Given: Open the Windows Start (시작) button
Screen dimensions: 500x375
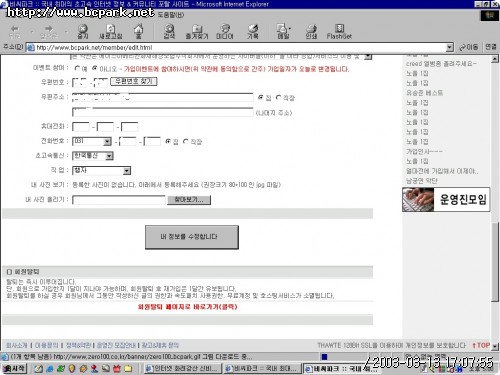Looking at the screenshot, I should (x=14, y=368).
